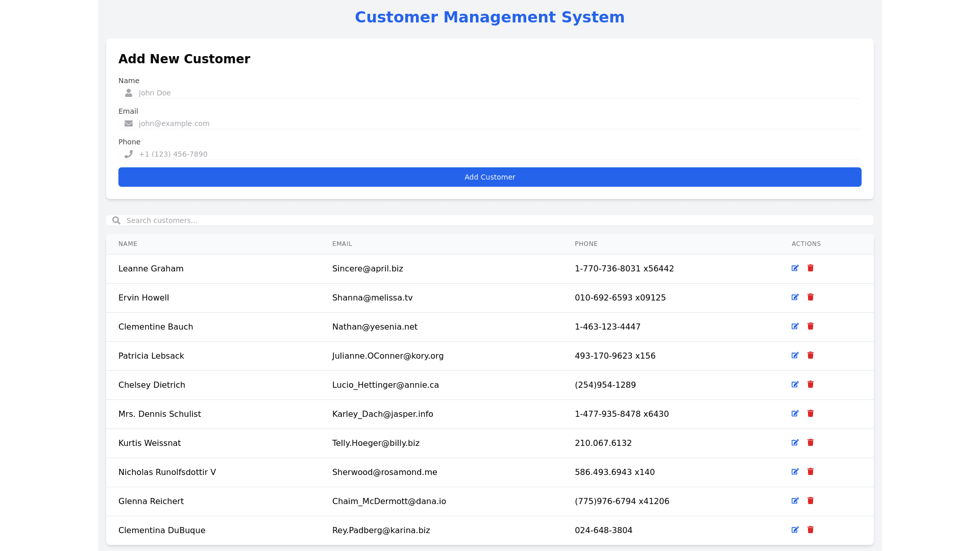980x551 pixels.
Task: Select the Sincere@april.biz email cell
Action: [367, 269]
